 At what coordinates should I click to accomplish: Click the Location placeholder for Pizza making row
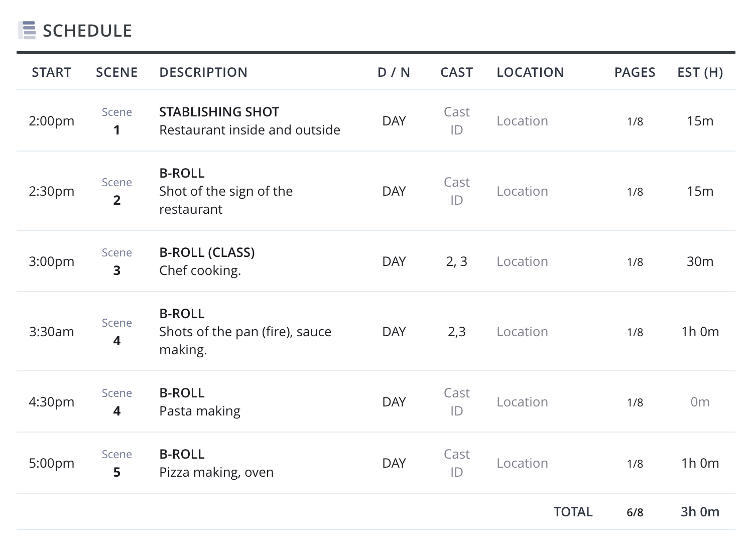coord(522,463)
